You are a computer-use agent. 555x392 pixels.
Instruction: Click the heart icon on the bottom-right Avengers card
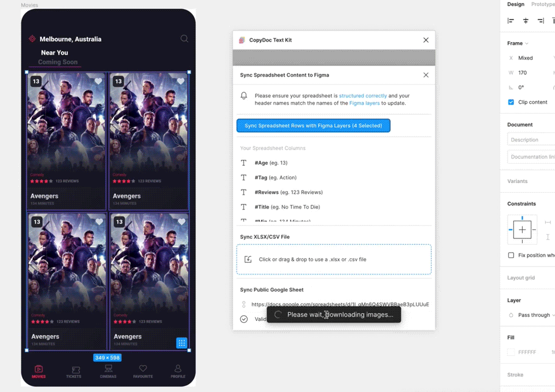181,222
